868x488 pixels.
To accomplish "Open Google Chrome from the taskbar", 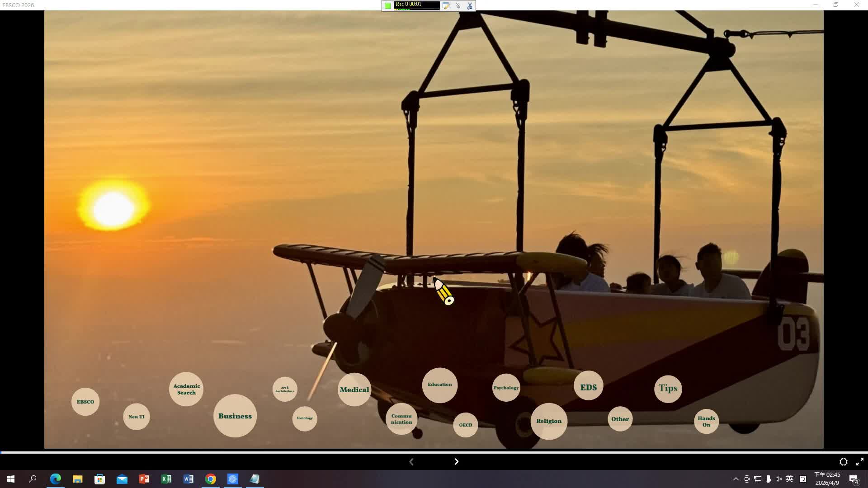I will coord(211,479).
